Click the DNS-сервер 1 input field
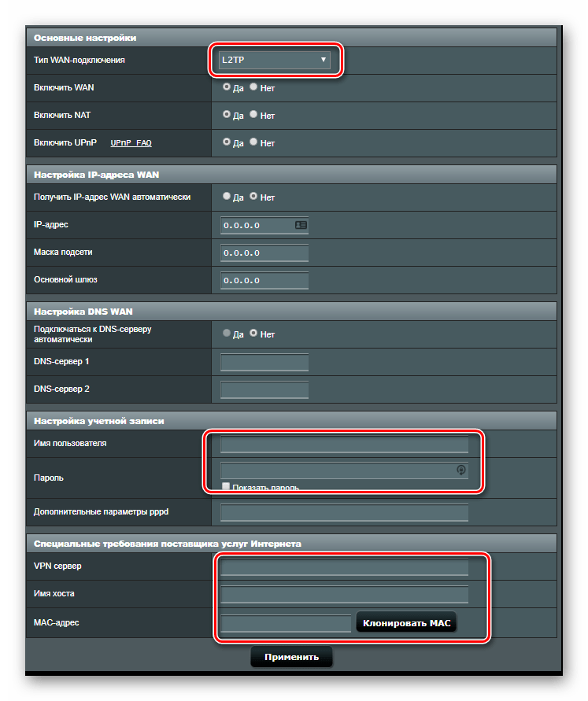Screen dimensions: 588x701 coord(264,362)
